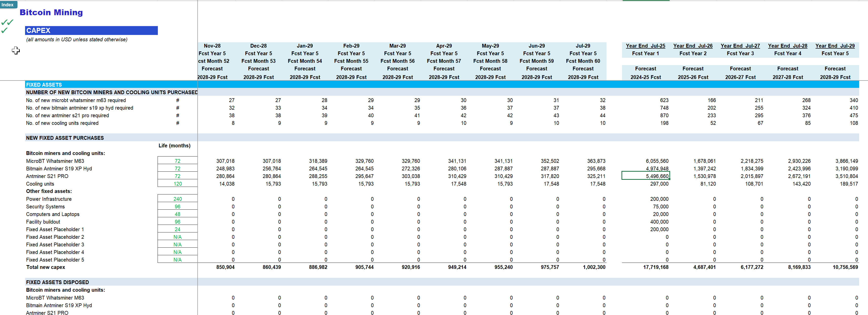Edit Cooling units life value 120
The height and width of the screenshot is (315, 868).
(177, 184)
